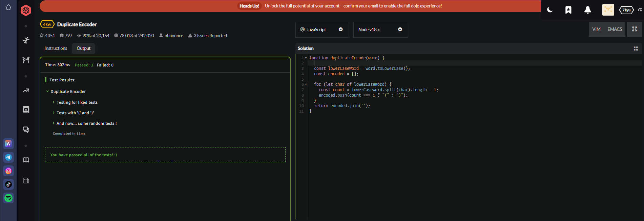Open the Telegram icon in sidebar
This screenshot has width=644, height=221.
point(8,157)
